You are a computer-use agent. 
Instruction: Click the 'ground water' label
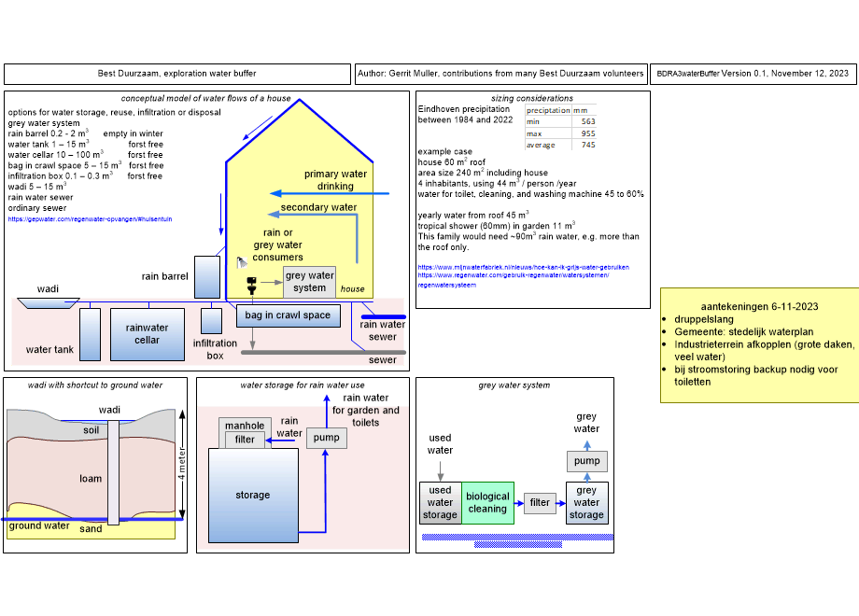click(39, 525)
